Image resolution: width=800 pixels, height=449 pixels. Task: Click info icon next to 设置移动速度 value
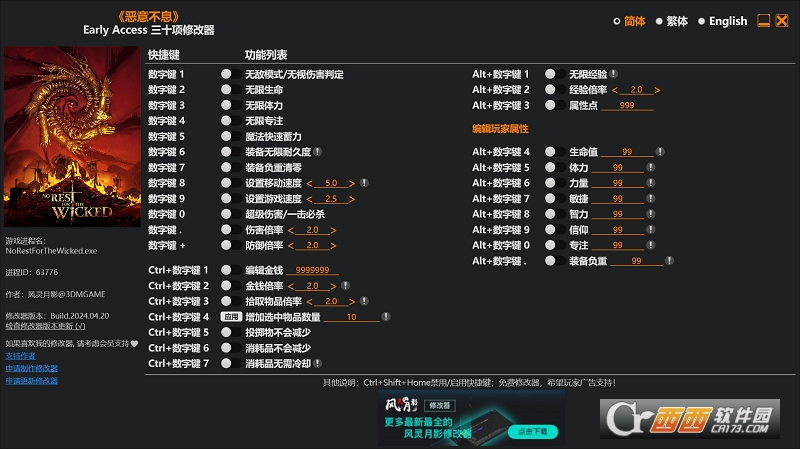[x=364, y=183]
